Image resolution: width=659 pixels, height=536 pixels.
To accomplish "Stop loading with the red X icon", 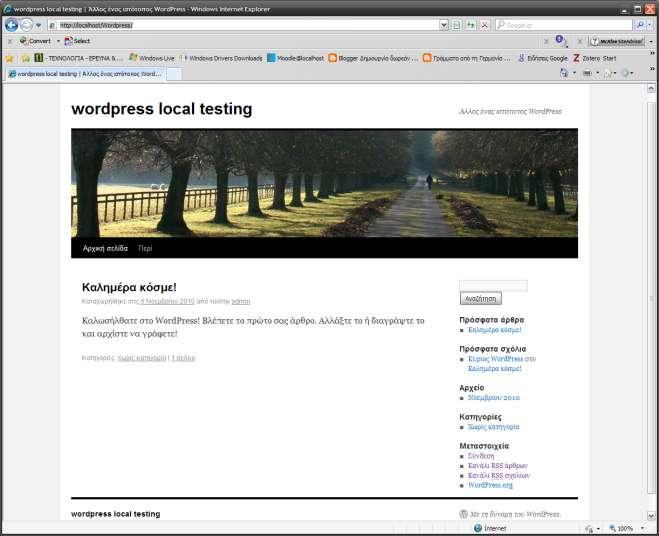I will 485,25.
